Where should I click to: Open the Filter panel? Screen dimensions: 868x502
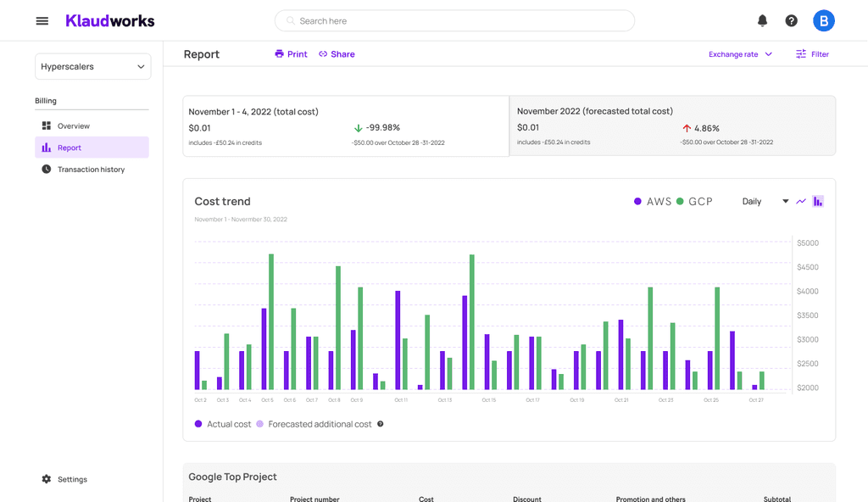click(x=813, y=53)
